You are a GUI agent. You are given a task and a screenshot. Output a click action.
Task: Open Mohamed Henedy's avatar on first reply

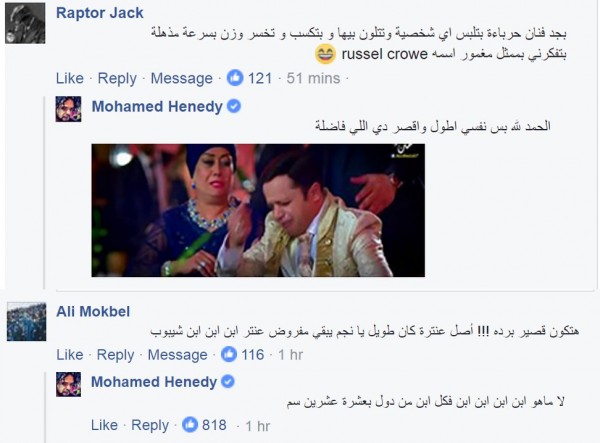pos(68,109)
